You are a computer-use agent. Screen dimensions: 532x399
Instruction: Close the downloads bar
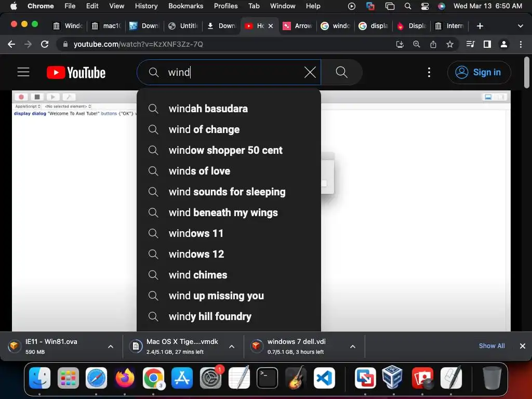click(523, 345)
